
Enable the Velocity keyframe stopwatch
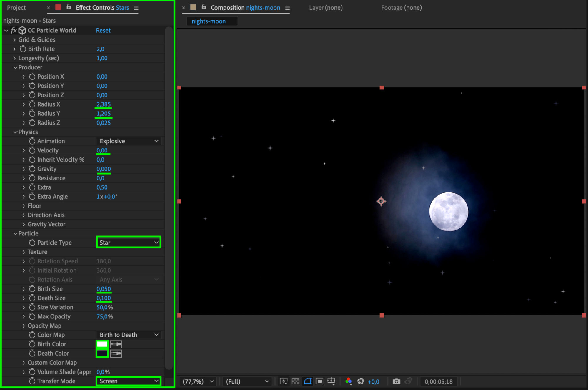[32, 150]
